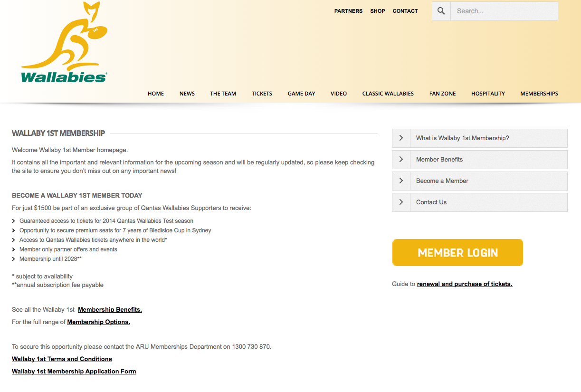Click the ARU Memberships Department phone line

142,347
